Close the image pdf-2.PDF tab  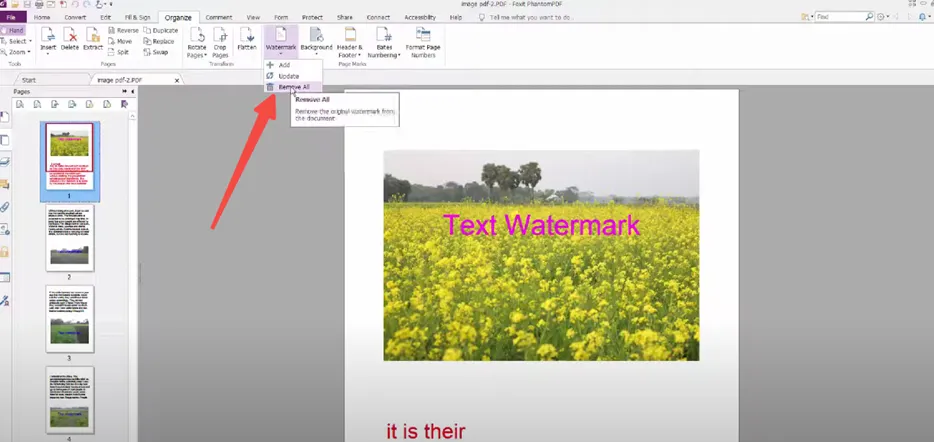point(177,80)
